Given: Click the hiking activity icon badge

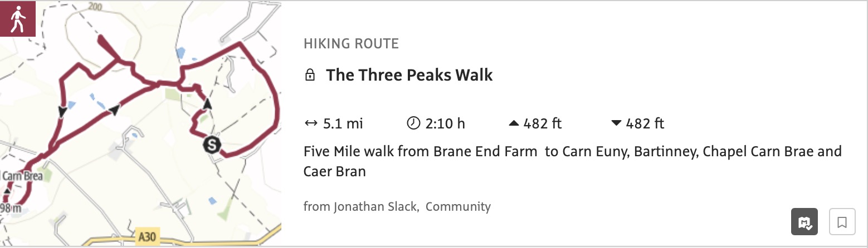Looking at the screenshot, I should (18, 18).
